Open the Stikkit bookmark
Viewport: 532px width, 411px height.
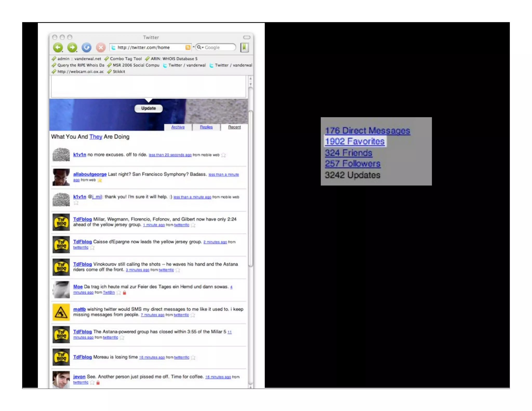coord(118,72)
